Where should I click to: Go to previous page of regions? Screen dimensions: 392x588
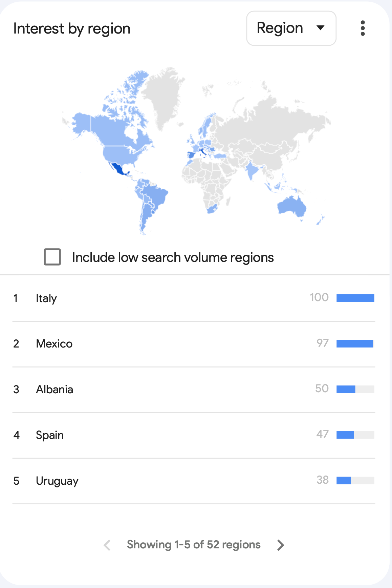pos(107,545)
